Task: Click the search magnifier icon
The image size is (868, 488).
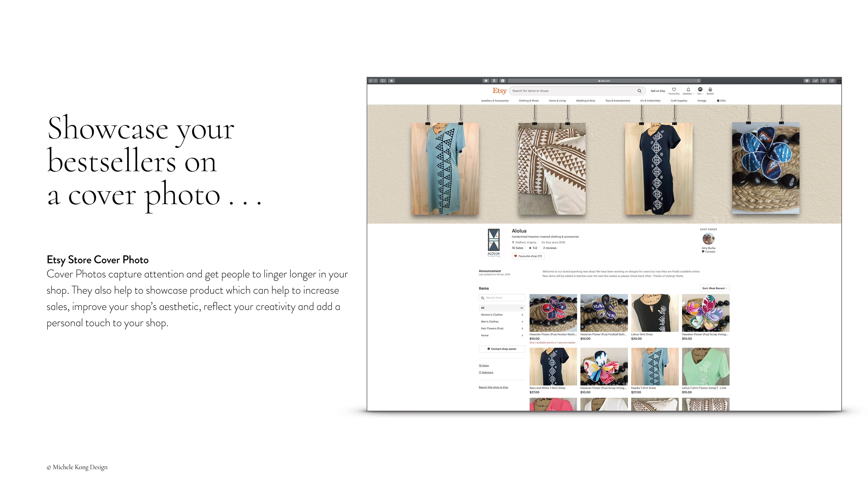Action: click(639, 91)
